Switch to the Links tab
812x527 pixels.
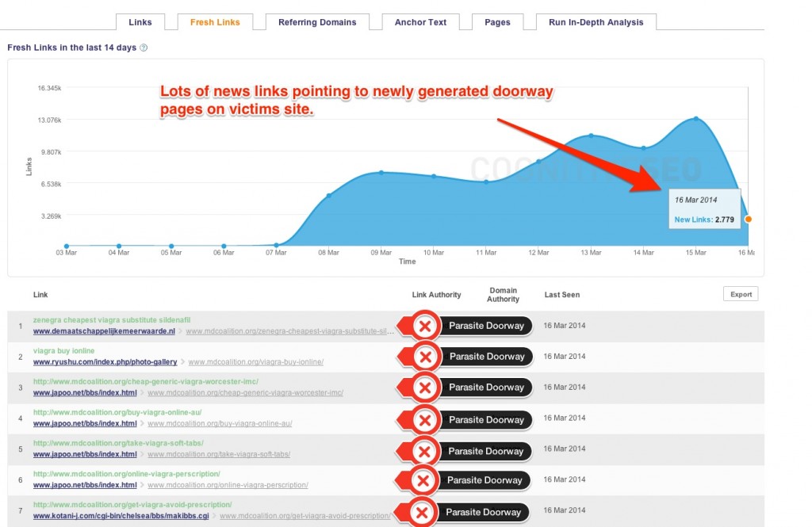(x=140, y=22)
